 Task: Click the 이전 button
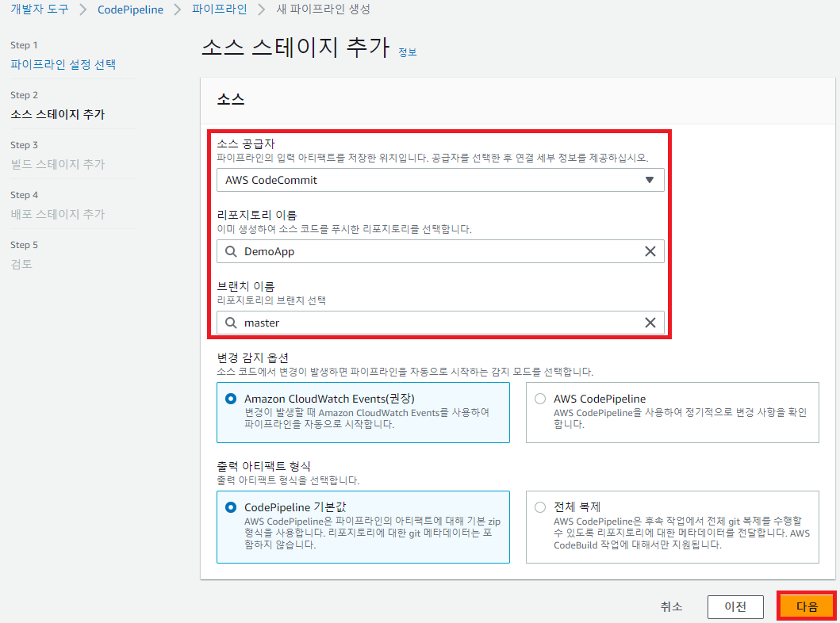tap(735, 606)
